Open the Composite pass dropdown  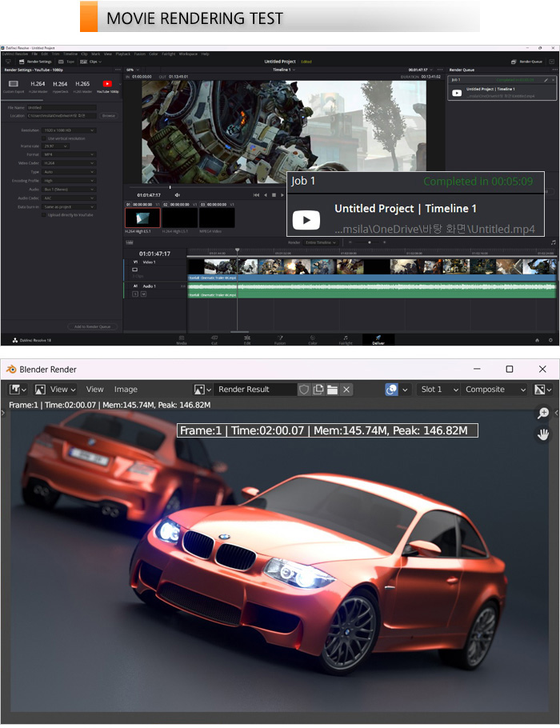tap(496, 390)
